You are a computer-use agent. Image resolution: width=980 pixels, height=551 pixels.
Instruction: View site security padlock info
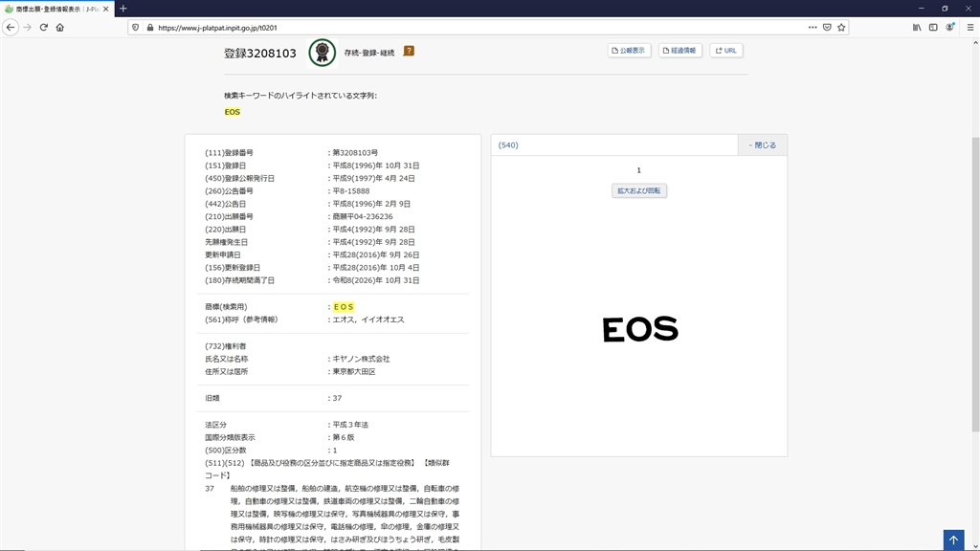[150, 28]
